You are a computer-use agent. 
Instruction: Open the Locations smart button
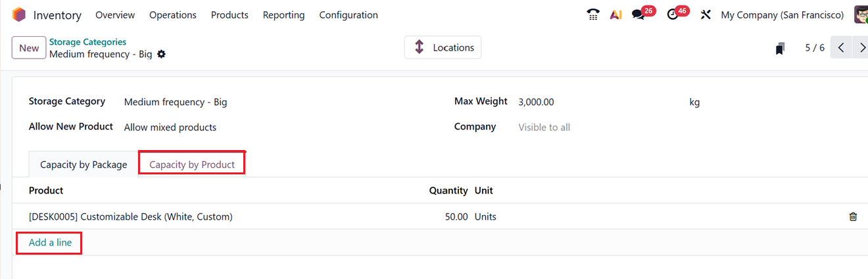(443, 47)
